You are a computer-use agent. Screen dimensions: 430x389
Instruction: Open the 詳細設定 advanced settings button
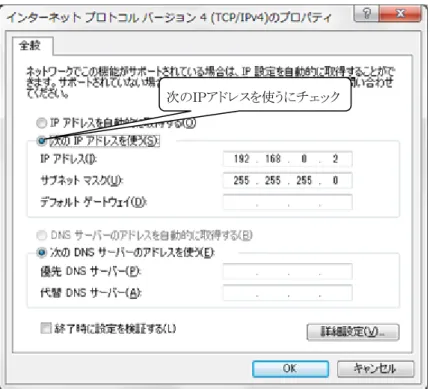pyautogui.click(x=353, y=332)
